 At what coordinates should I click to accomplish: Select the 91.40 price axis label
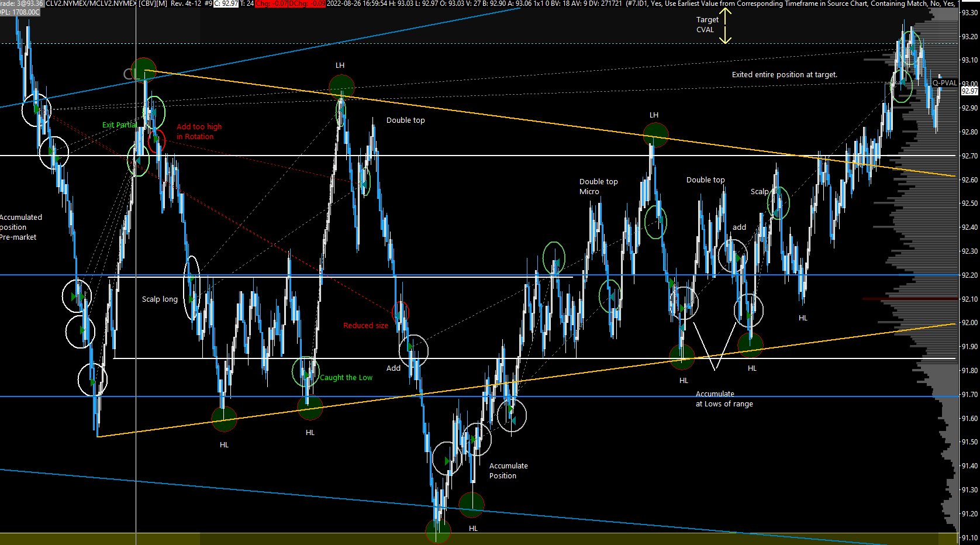pyautogui.click(x=969, y=466)
